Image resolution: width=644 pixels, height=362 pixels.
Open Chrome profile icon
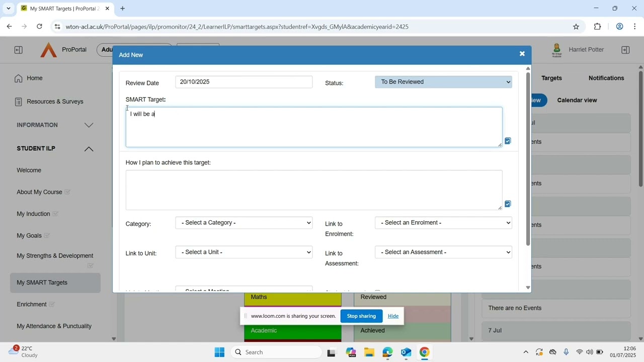[x=619, y=27]
